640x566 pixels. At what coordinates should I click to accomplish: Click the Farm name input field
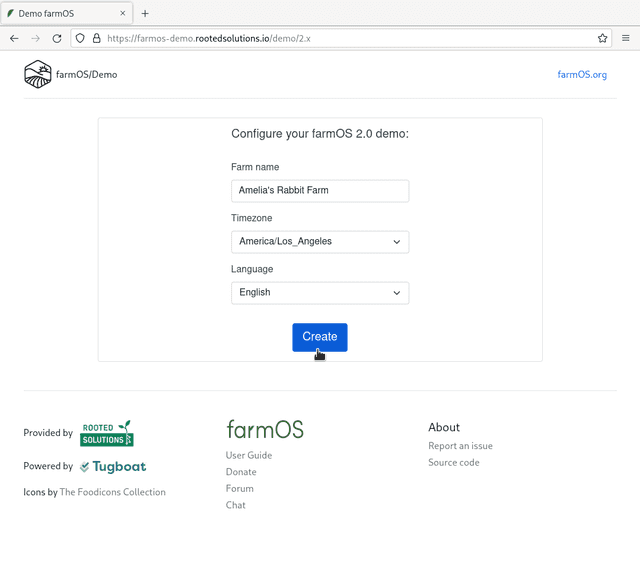click(320, 191)
